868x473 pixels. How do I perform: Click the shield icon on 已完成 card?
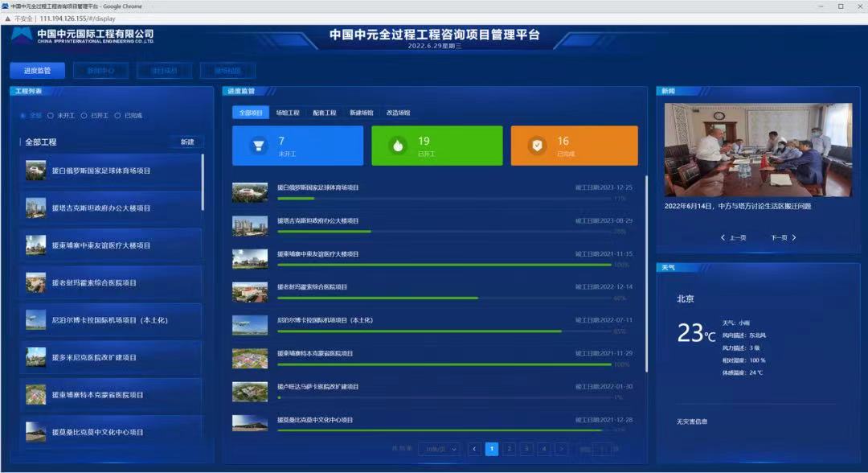click(x=536, y=146)
